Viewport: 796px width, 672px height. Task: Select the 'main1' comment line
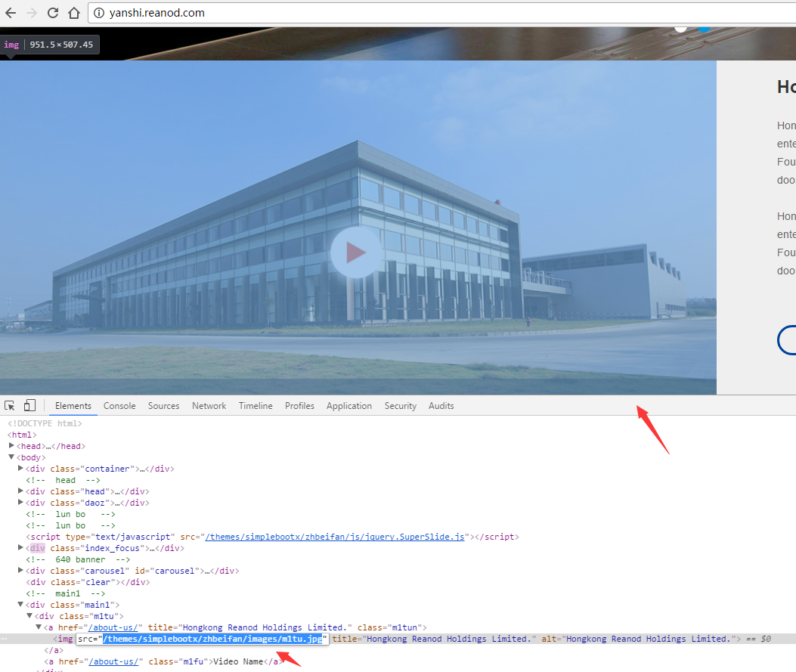66,594
